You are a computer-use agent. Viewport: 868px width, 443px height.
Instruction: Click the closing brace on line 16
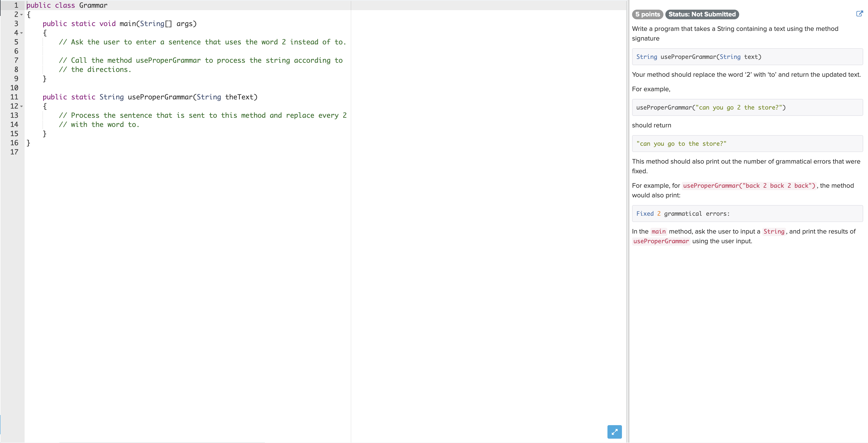tap(28, 143)
